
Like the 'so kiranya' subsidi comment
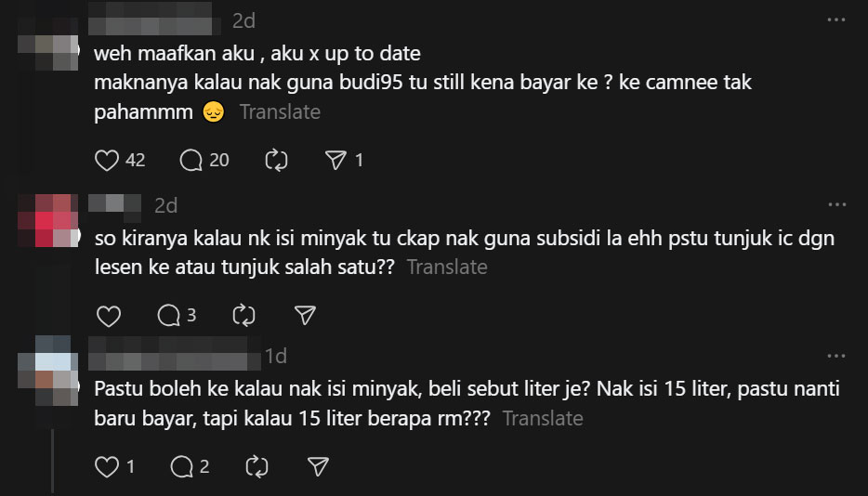(x=109, y=316)
